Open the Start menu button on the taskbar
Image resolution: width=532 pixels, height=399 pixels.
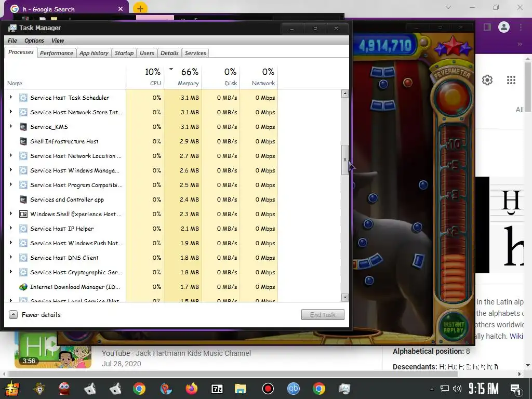12,389
